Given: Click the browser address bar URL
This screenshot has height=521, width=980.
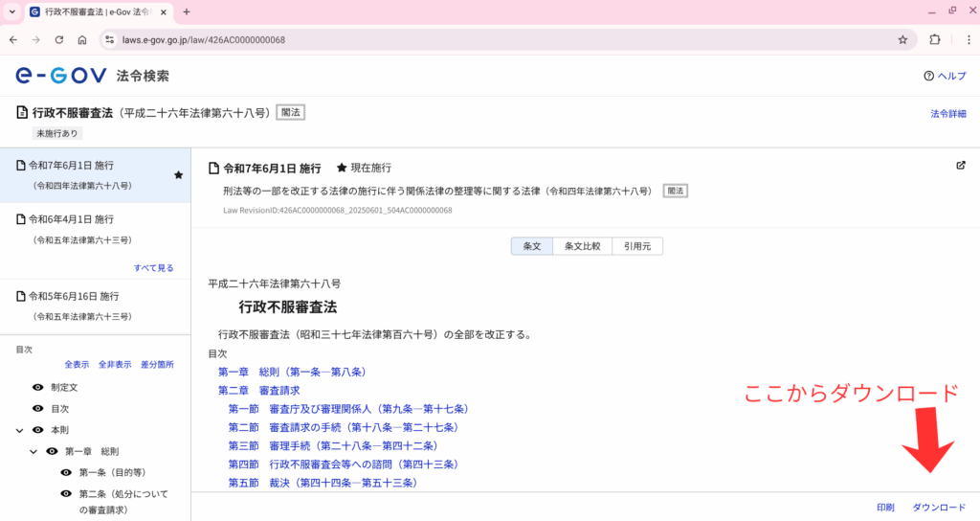Looking at the screenshot, I should pos(204,40).
